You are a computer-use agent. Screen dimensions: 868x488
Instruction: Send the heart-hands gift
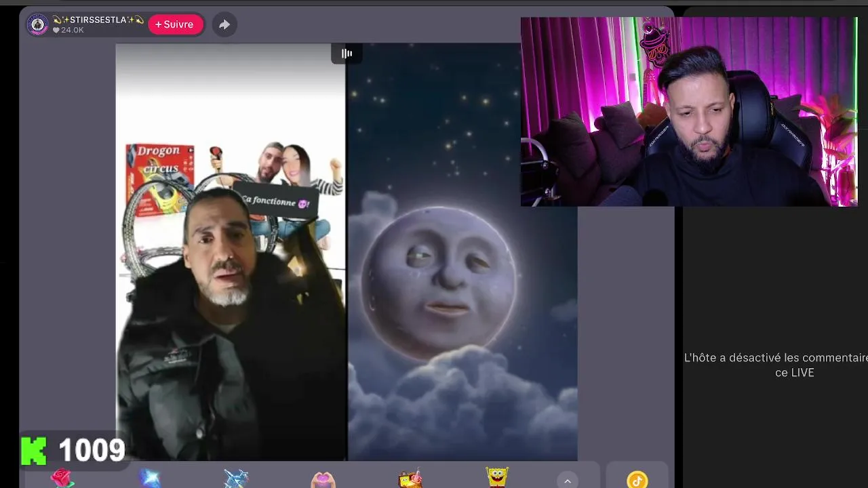pos(323,479)
